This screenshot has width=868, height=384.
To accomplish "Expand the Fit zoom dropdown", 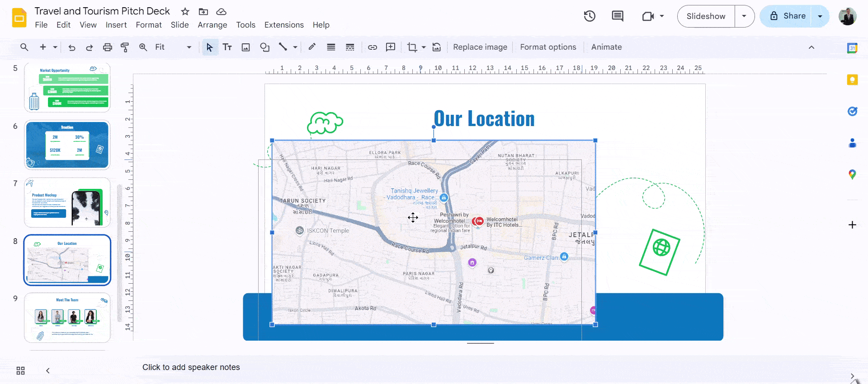I will pos(189,47).
